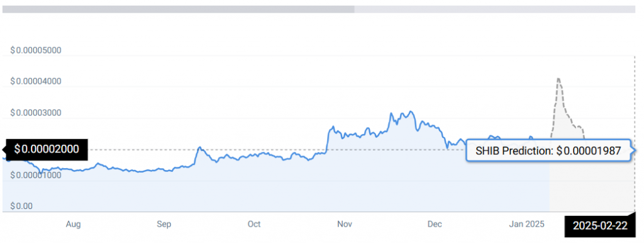Click the $0.00 y-axis label
The height and width of the screenshot is (243, 644).
22,206
